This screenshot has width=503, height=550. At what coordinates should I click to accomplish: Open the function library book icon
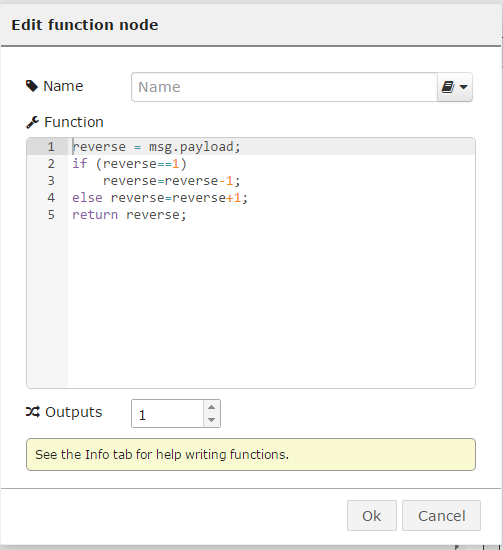pyautogui.click(x=448, y=87)
